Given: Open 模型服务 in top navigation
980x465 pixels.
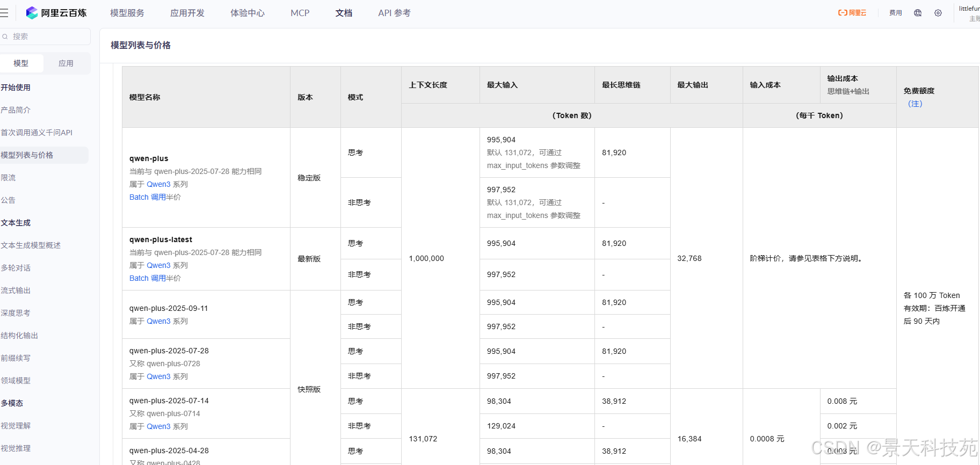Looking at the screenshot, I should click(x=127, y=13).
